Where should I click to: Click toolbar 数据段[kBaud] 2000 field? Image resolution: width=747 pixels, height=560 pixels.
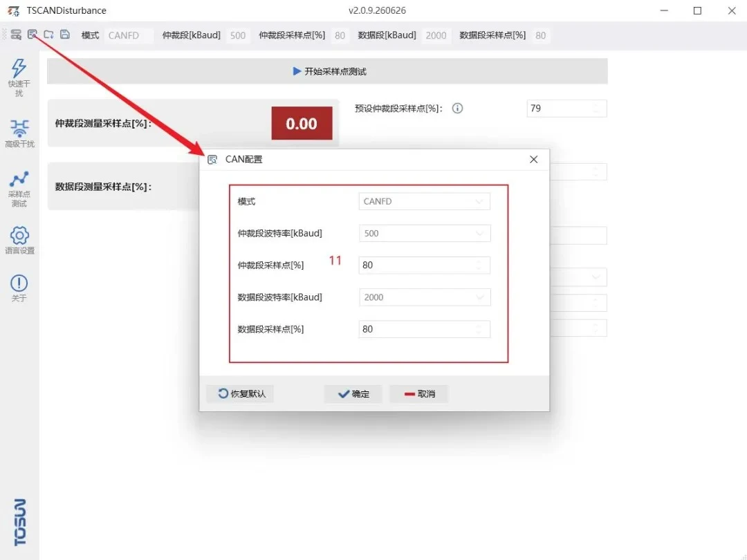(x=436, y=35)
